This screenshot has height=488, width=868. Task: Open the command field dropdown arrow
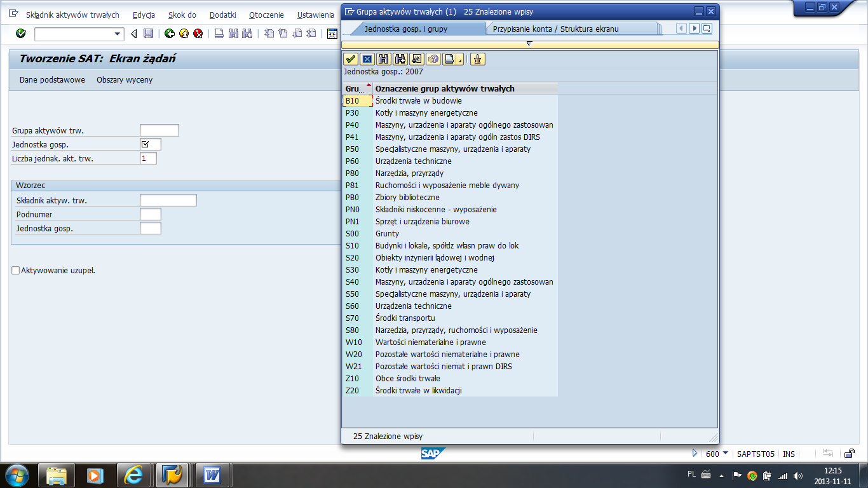(117, 34)
